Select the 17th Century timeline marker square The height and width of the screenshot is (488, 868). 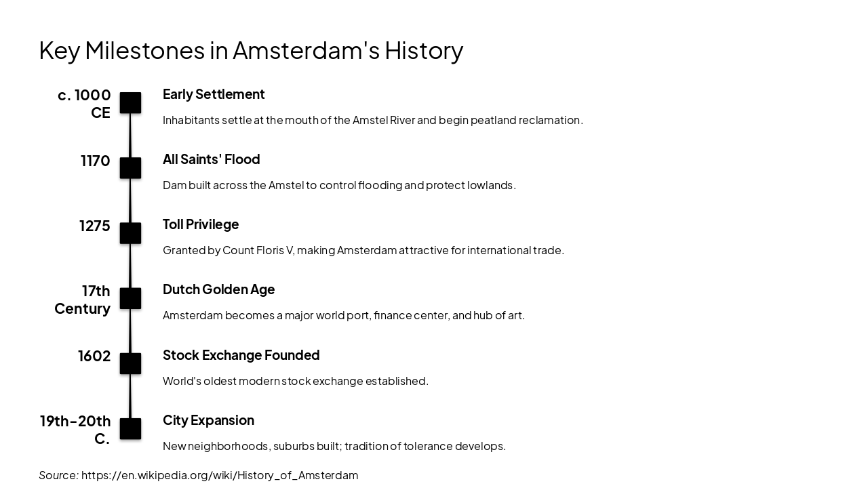pyautogui.click(x=130, y=298)
